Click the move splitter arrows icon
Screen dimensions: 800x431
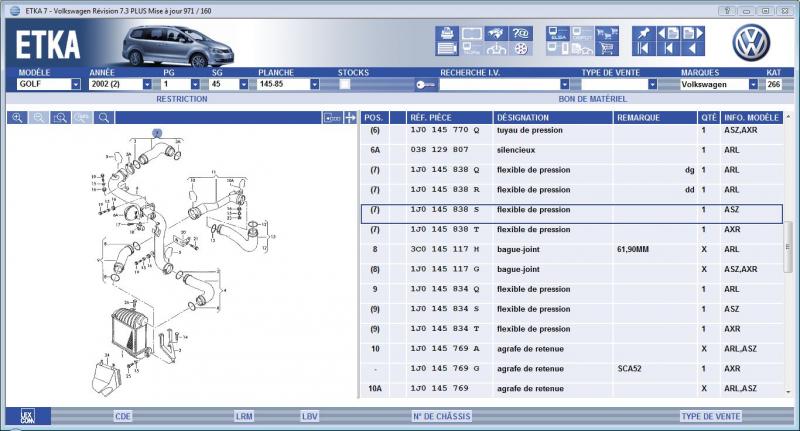click(350, 118)
